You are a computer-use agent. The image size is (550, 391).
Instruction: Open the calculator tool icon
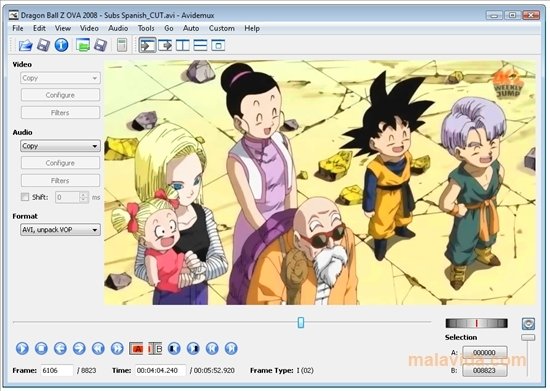click(x=122, y=45)
